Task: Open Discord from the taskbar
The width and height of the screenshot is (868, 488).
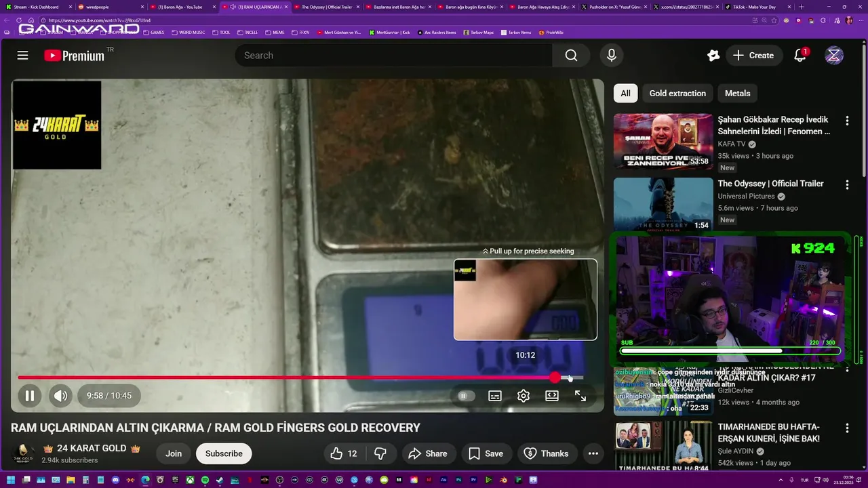Action: click(116, 480)
